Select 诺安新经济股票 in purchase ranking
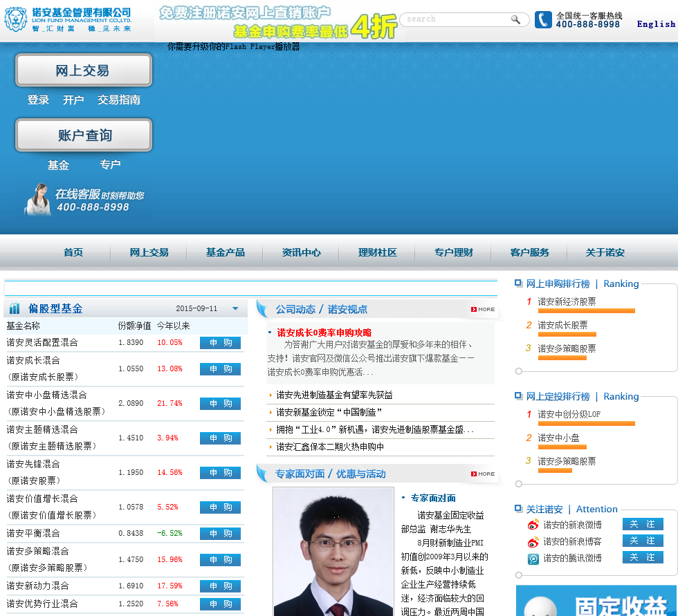Viewport: 678px width, 616px height. [567, 301]
